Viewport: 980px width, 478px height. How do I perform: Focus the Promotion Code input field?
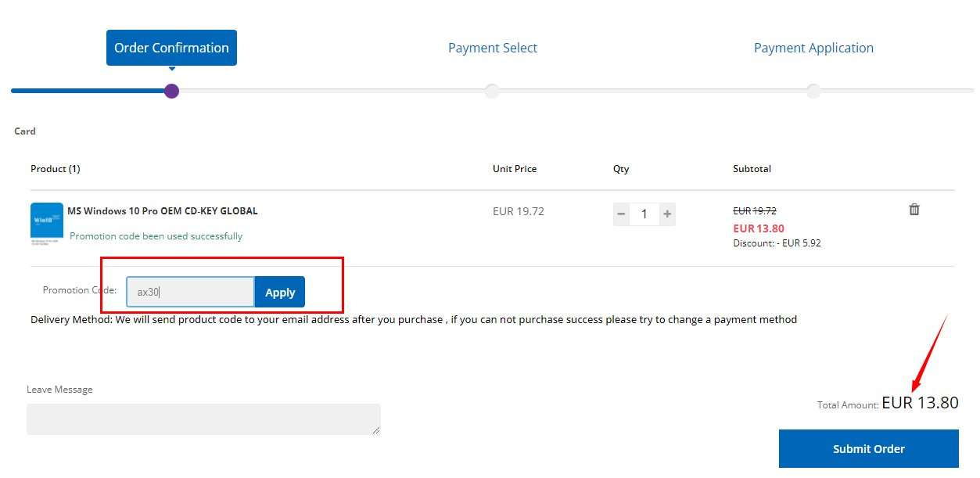click(x=190, y=292)
